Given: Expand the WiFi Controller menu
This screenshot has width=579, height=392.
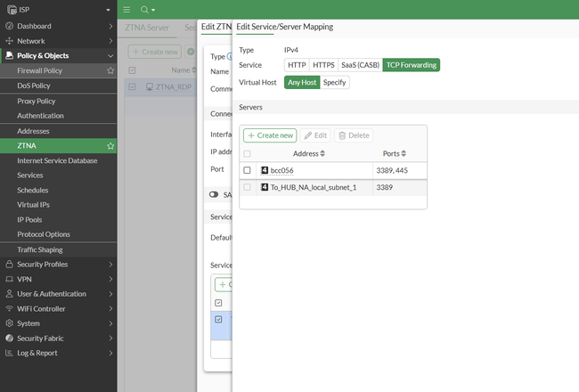Looking at the screenshot, I should [x=110, y=308].
